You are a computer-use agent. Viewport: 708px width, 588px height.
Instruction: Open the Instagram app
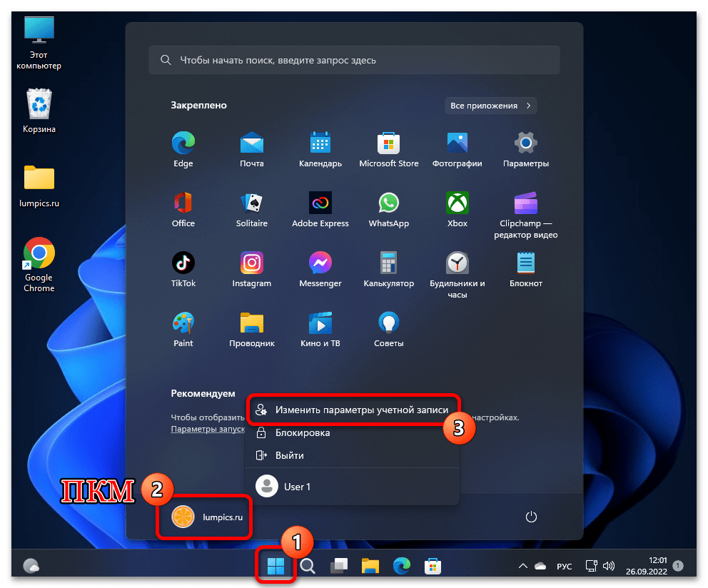coord(251,270)
